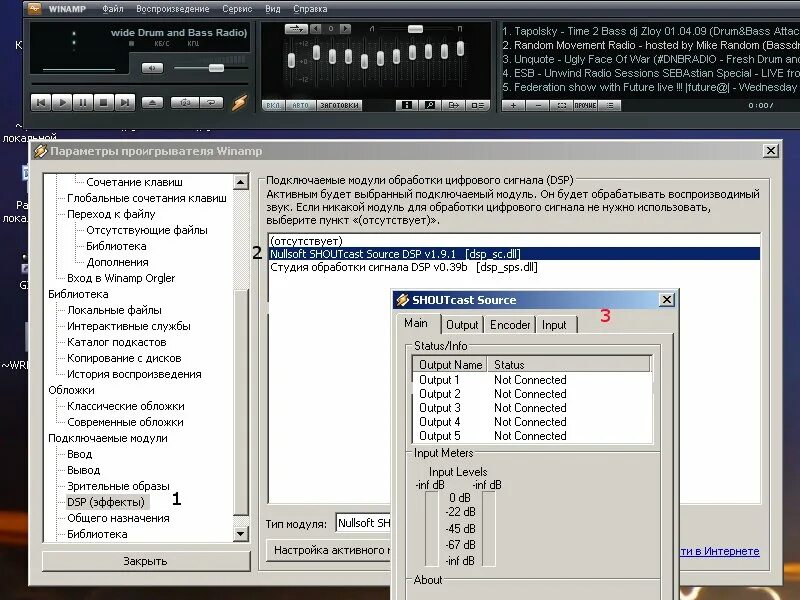The image size is (800, 600).
Task: Switch to the Encoder tab
Action: pos(510,324)
